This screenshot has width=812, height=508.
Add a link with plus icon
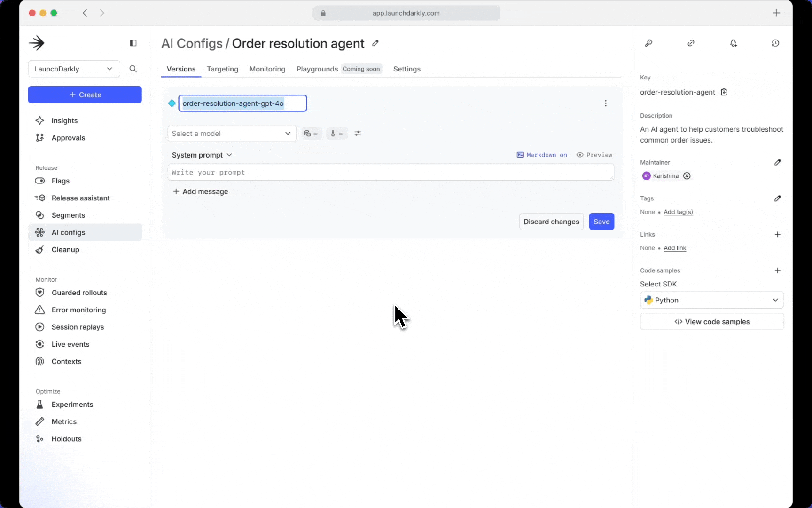[778, 234]
